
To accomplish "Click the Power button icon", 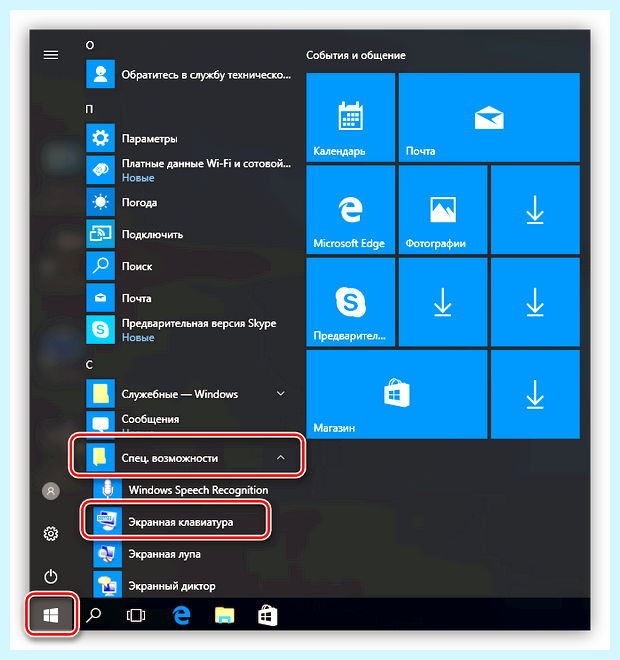I will coord(51,576).
